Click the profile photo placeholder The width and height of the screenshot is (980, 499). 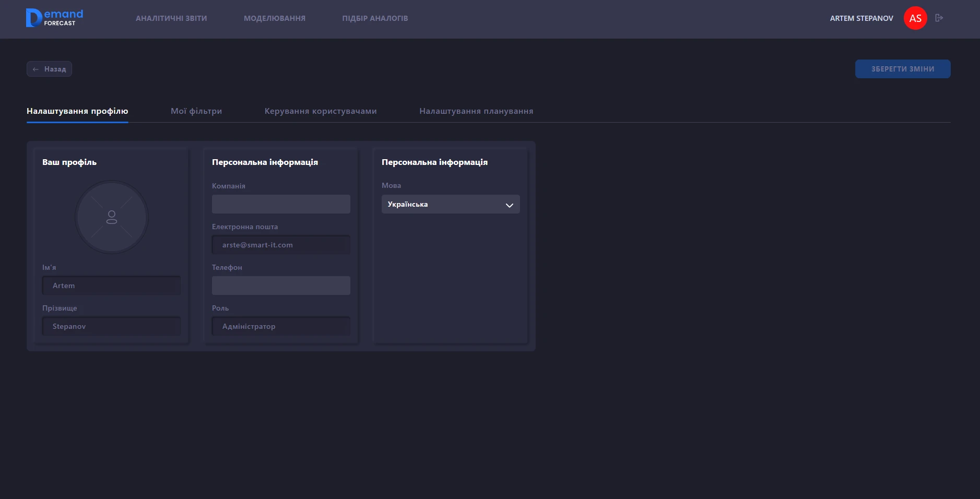[x=112, y=217]
